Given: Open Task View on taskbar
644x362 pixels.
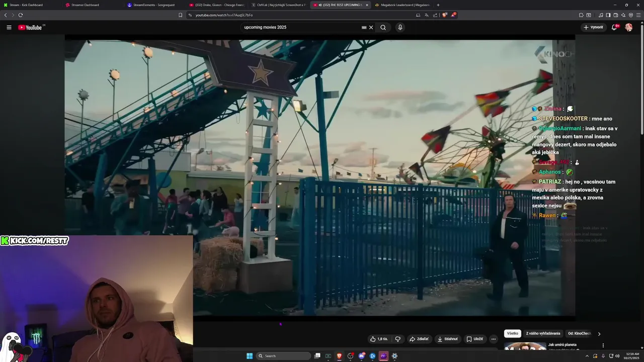Looking at the screenshot, I should [x=317, y=356].
